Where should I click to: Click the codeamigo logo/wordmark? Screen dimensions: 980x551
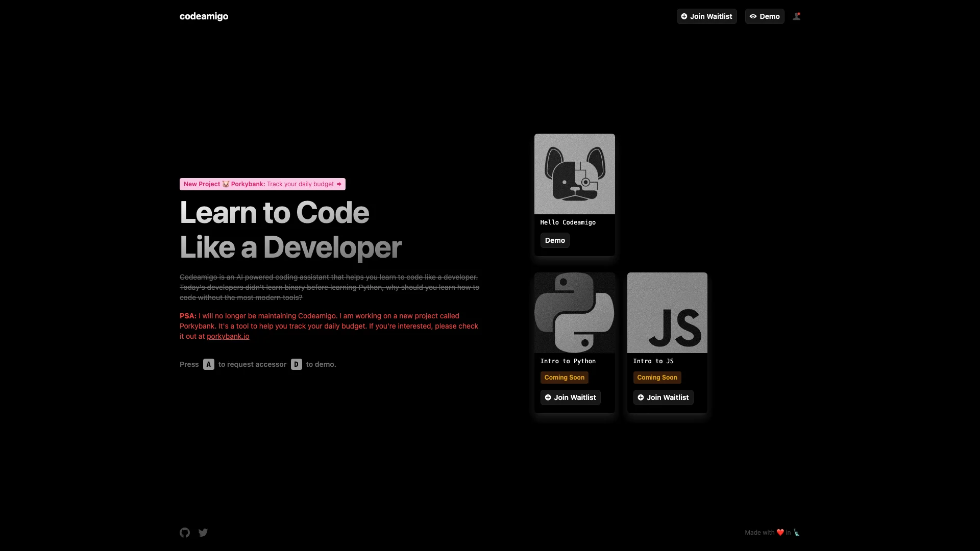[x=204, y=16]
